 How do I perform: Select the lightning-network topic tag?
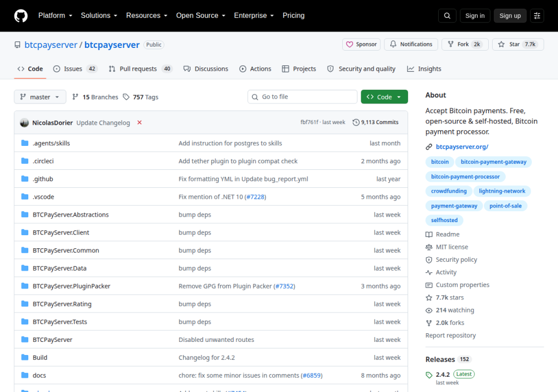(x=502, y=191)
